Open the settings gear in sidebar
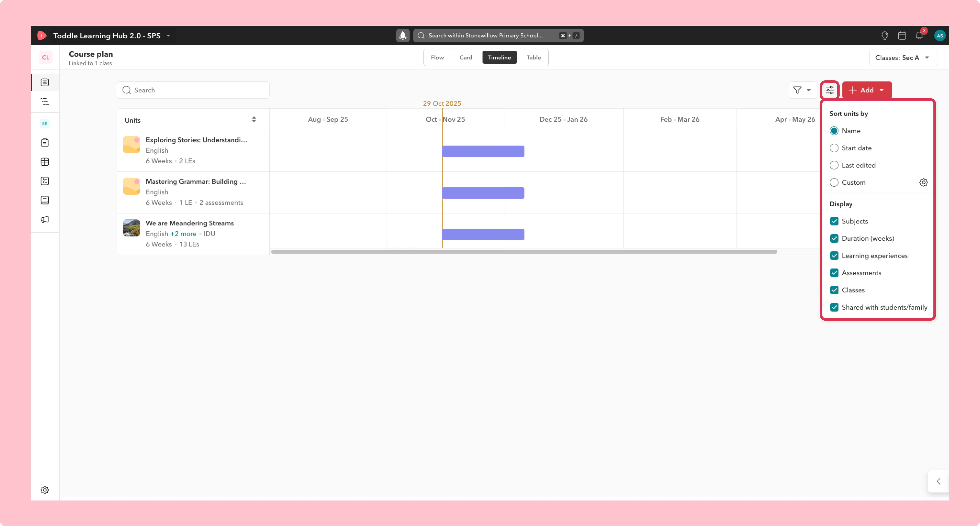Screen dimensions: 980x526 [45, 490]
